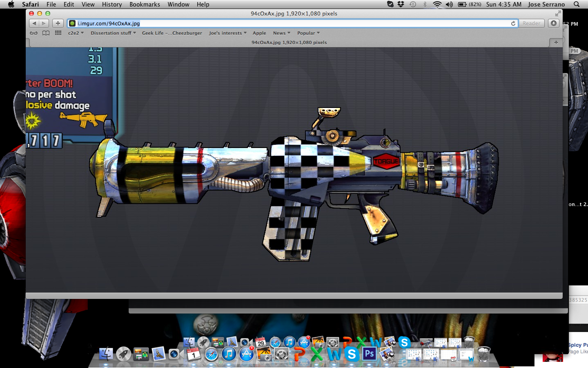Open Finder from the Dock
588x368 pixels.
pyautogui.click(x=106, y=354)
